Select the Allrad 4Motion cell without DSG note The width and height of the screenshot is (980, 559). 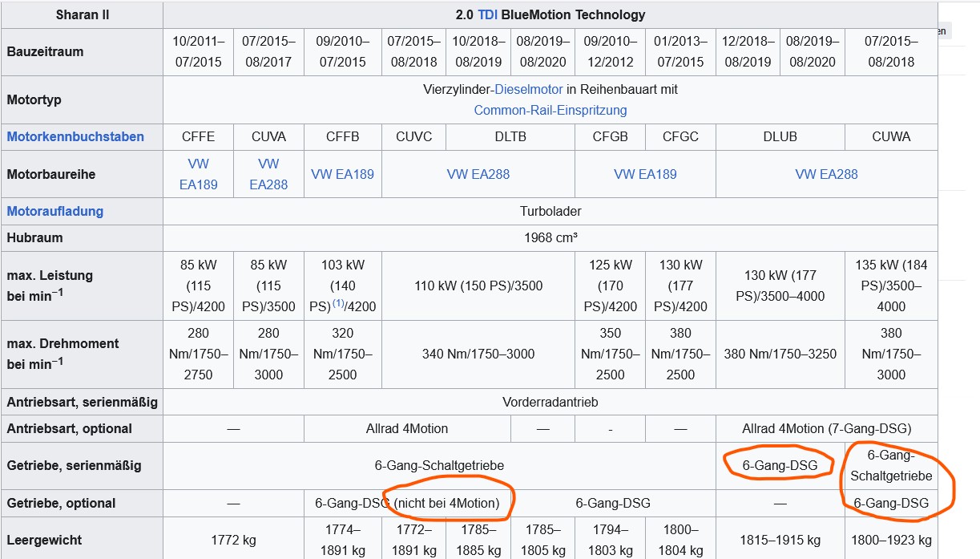[407, 428]
